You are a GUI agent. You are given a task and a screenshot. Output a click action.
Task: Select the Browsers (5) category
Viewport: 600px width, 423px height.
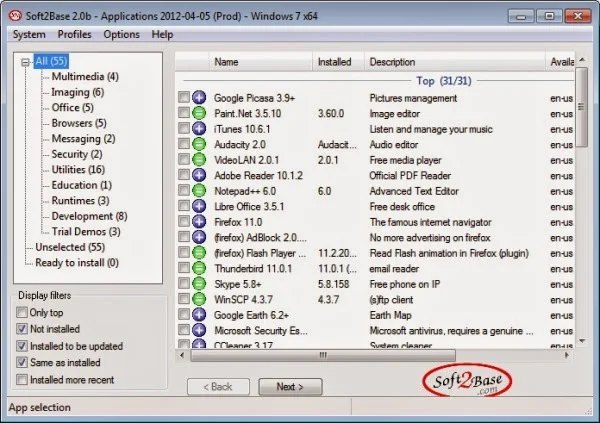coord(79,123)
